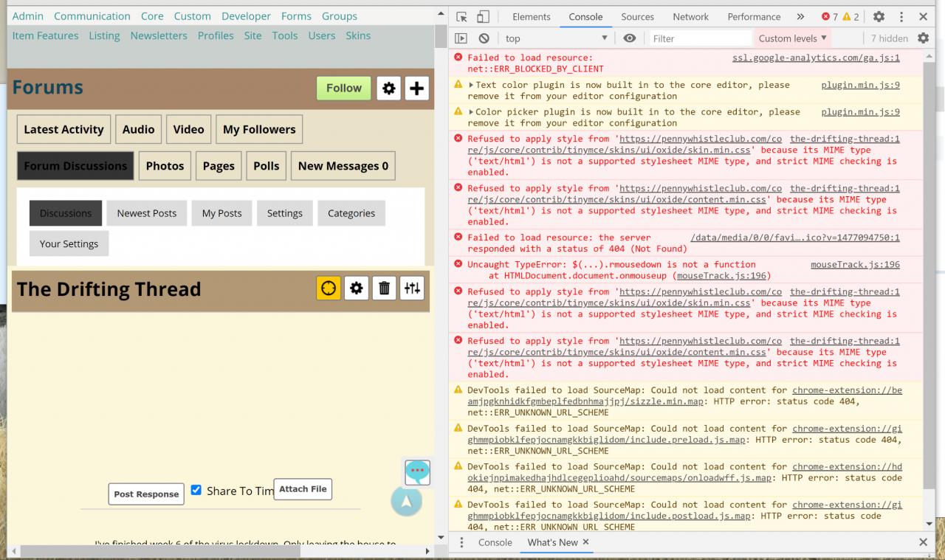Expand the Text color plugin warning message

[x=472, y=85]
